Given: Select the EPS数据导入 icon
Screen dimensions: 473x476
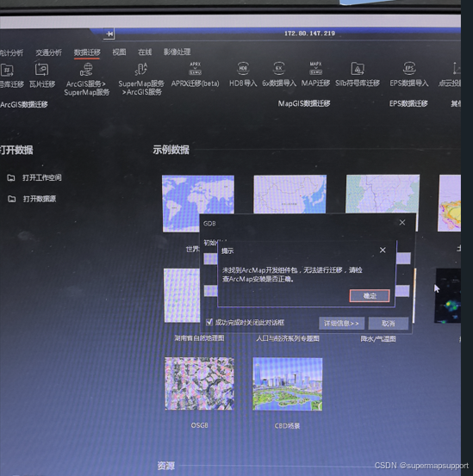Looking at the screenshot, I should coord(409,68).
